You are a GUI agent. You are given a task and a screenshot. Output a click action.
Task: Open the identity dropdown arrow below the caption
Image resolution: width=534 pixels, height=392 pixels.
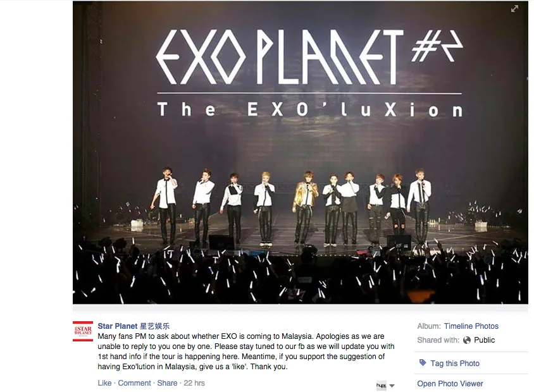pyautogui.click(x=392, y=386)
